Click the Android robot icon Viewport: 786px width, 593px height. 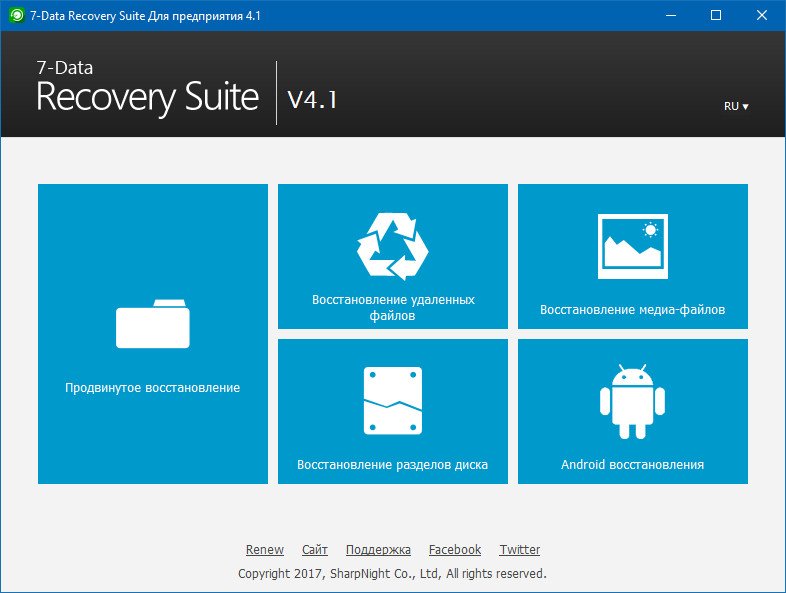click(632, 402)
